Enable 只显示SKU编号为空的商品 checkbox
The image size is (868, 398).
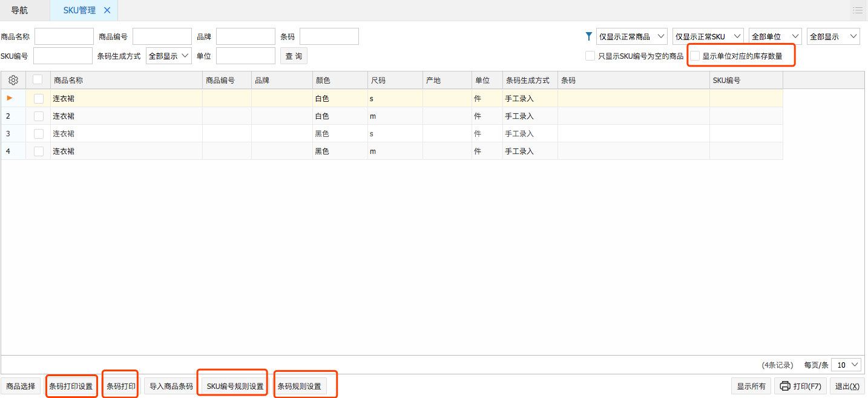click(x=590, y=55)
